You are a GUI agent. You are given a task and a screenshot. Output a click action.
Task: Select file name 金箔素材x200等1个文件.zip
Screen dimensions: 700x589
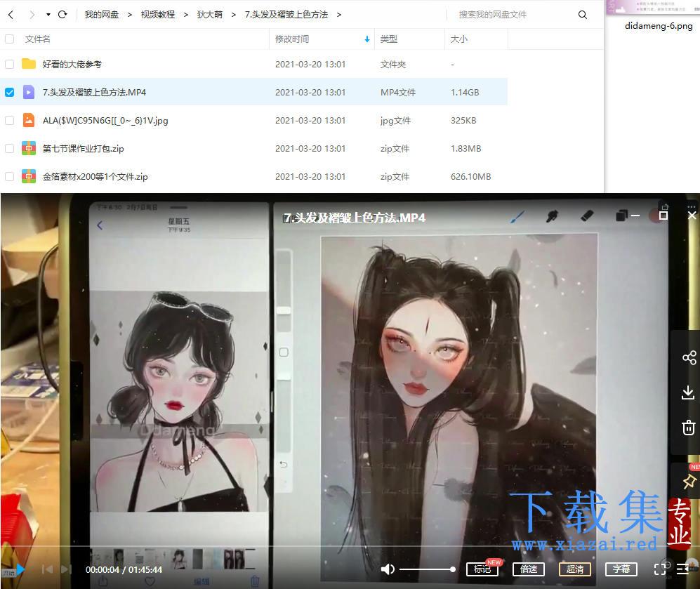coord(95,177)
